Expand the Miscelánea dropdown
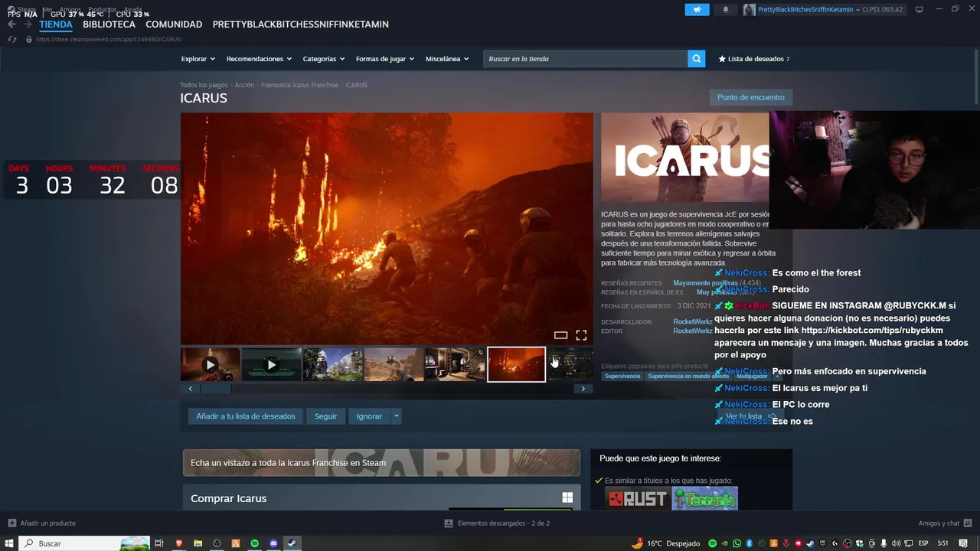This screenshot has width=980, height=551. tap(448, 59)
